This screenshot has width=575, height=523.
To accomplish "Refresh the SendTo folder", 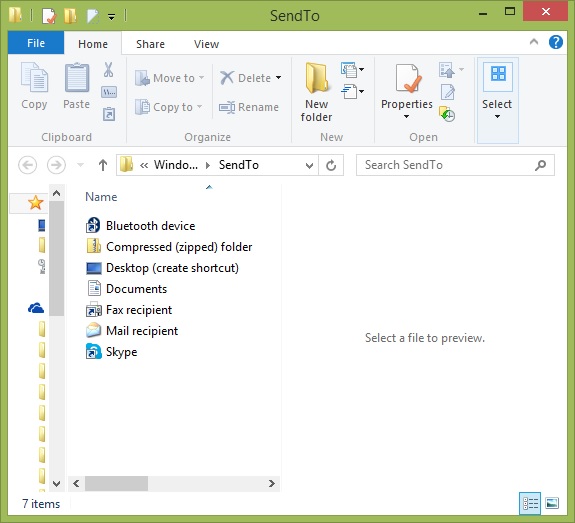I will (331, 165).
